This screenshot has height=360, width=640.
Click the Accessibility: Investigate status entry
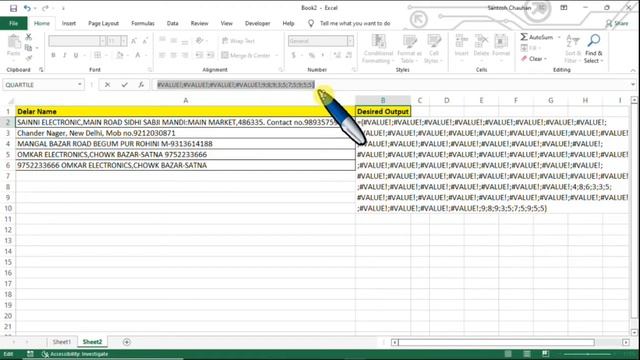76,354
